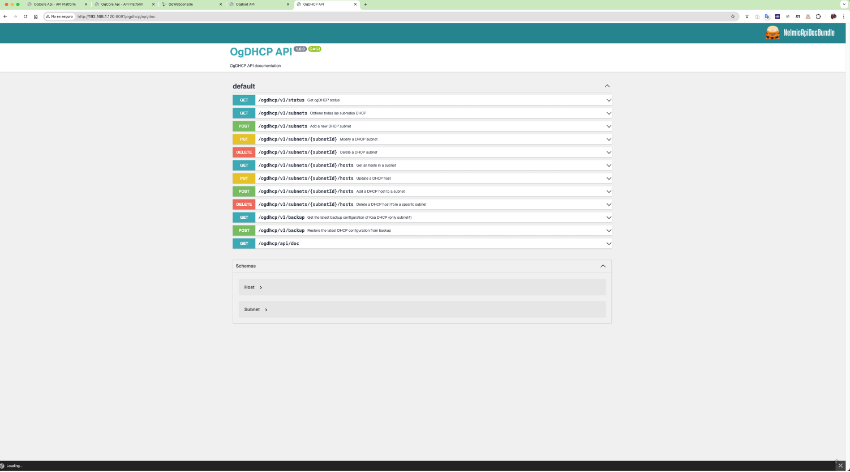Click the GET badge for /ogdhcp/v1/status

pos(243,100)
